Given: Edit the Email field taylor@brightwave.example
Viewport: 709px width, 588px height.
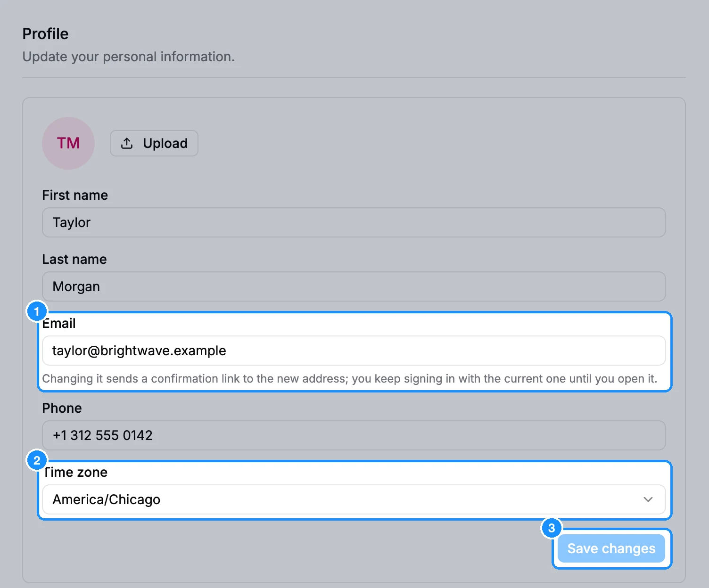Looking at the screenshot, I should (354, 351).
